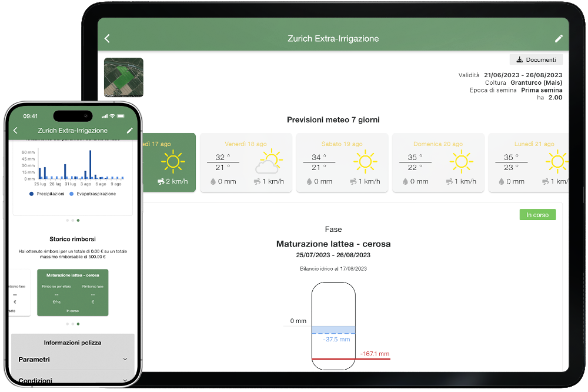Click the 0 mm tank level label
Screen dimensions: 588x392
298,321
